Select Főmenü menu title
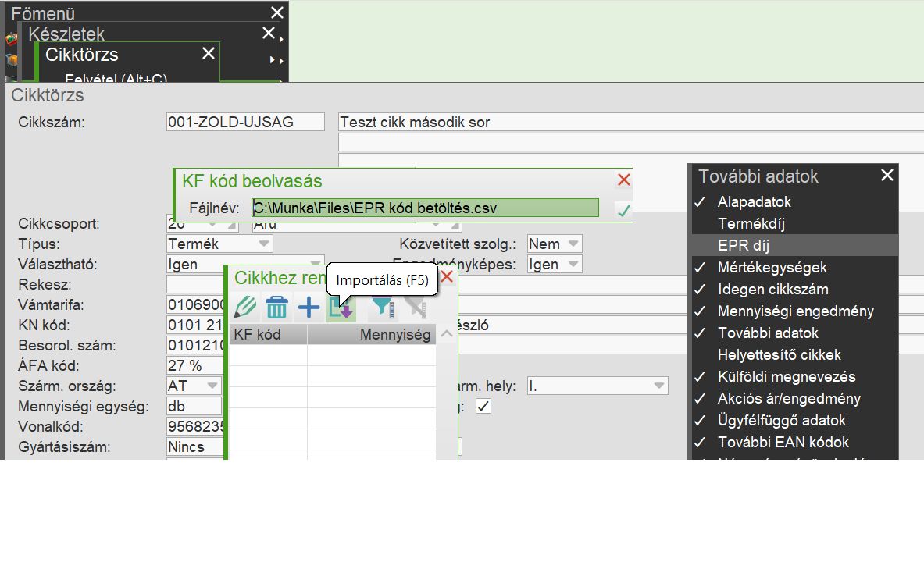The height and width of the screenshot is (562, 924). click(43, 13)
